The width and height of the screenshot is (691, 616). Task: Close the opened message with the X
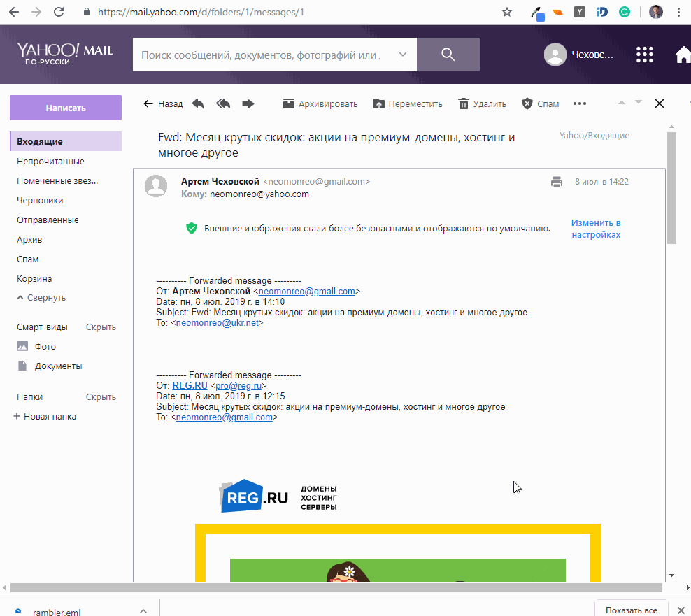[x=660, y=103]
